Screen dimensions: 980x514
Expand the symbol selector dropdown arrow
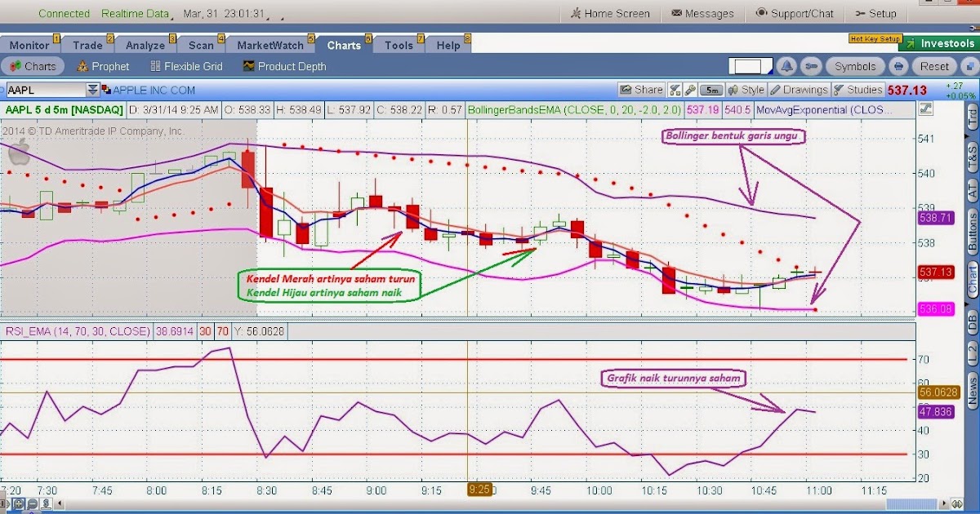tap(92, 90)
